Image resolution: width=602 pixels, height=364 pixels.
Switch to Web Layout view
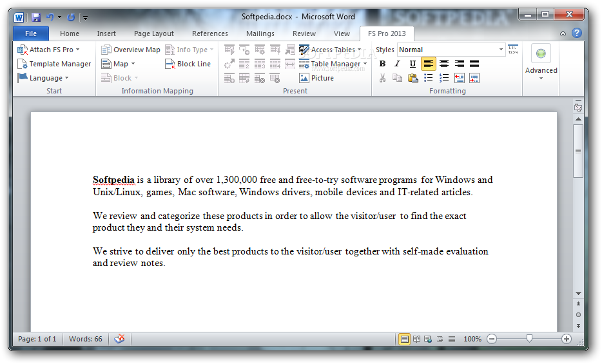[x=428, y=339]
